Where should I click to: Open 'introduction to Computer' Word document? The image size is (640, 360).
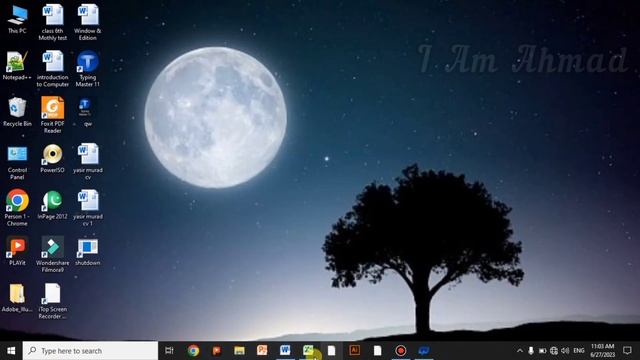click(x=53, y=69)
